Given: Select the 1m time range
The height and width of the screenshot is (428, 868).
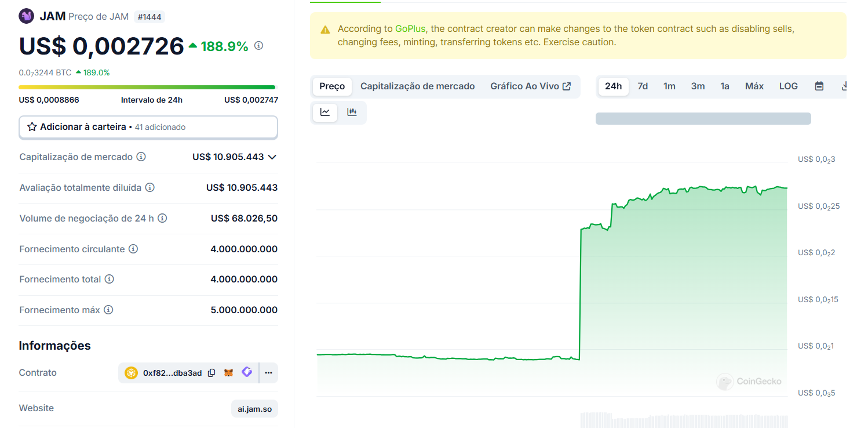Looking at the screenshot, I should (669, 86).
